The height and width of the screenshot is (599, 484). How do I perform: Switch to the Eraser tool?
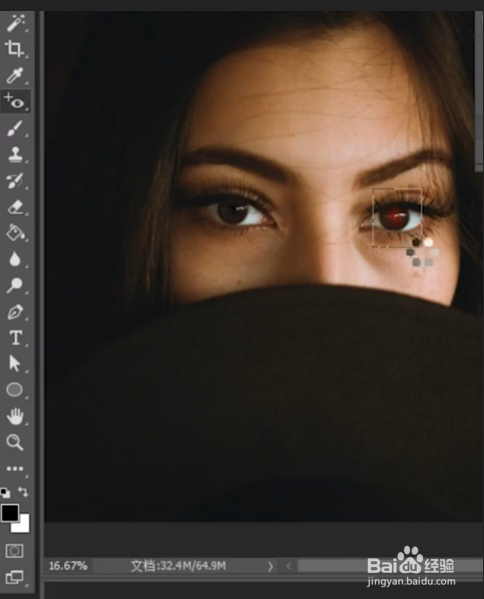point(15,207)
